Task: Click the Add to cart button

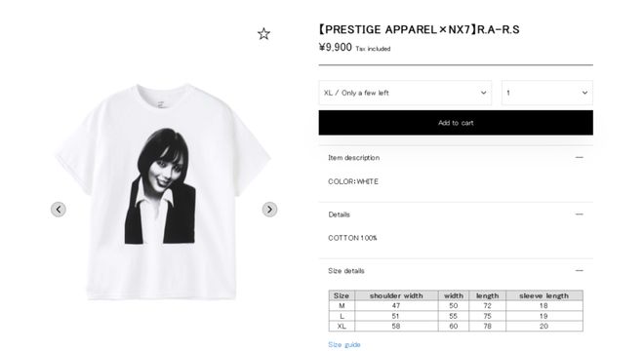Action: (x=456, y=123)
